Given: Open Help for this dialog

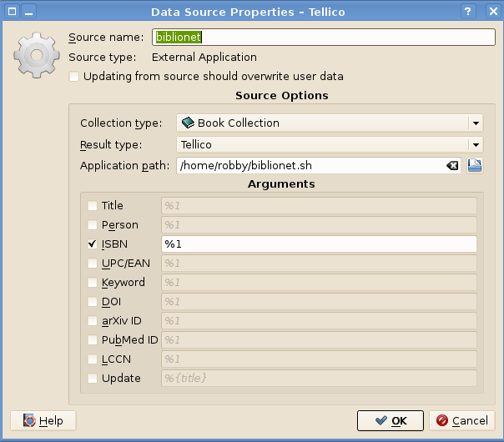Looking at the screenshot, I should pos(43,420).
